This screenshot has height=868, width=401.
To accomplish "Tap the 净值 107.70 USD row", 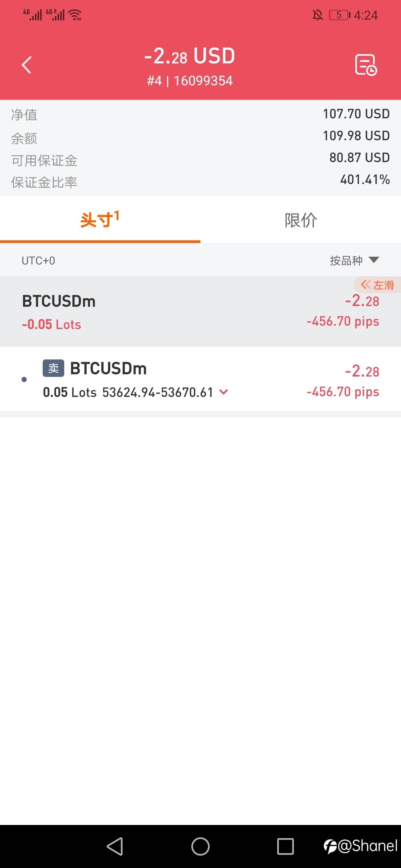I will [200, 114].
